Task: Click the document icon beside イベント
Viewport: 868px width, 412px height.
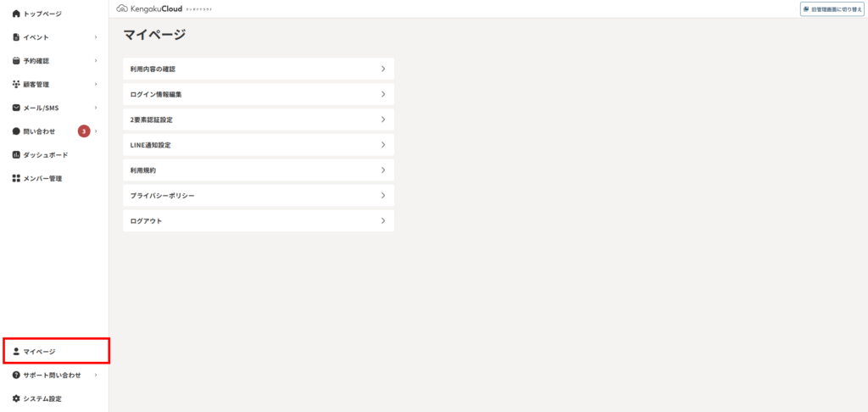Action: 16,37
